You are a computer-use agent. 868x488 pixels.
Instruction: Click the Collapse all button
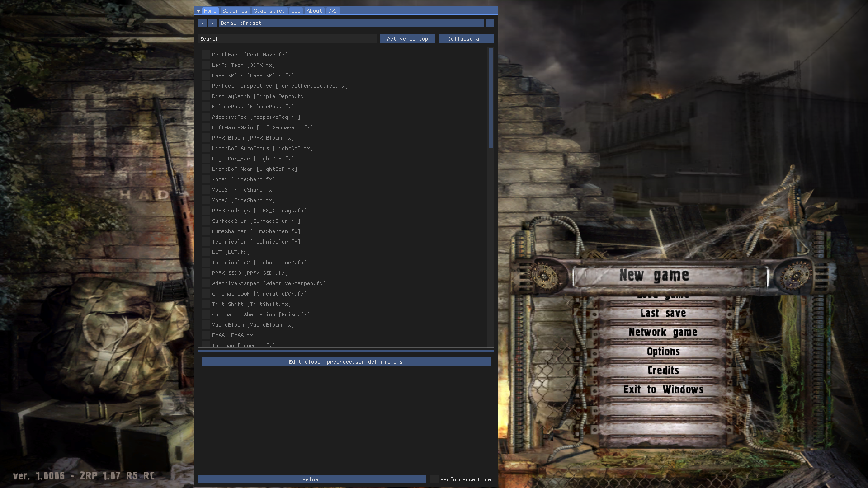coord(466,39)
